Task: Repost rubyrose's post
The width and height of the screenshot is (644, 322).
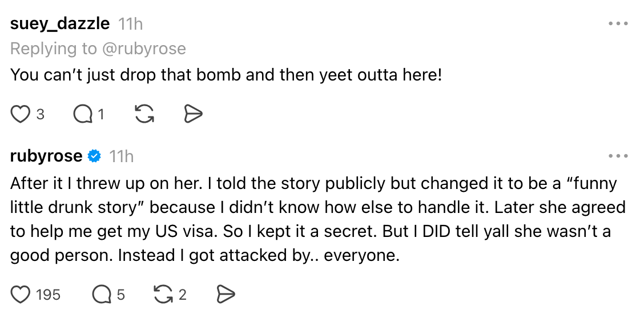Action: point(163,295)
